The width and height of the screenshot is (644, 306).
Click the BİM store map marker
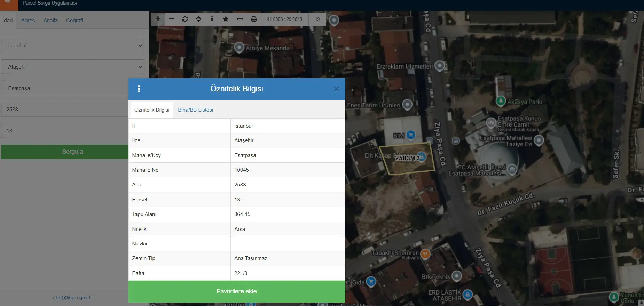point(411,135)
